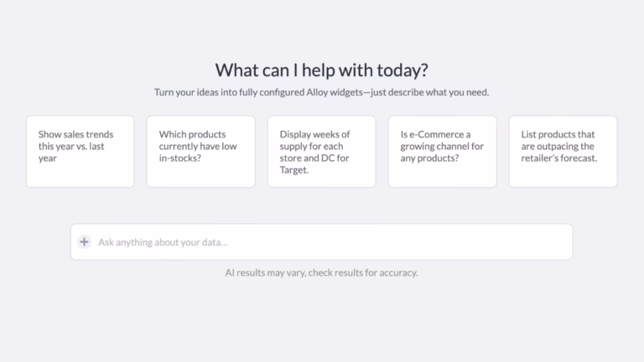
Task: Choose the low in-stocks products suggestion
Action: (200, 152)
